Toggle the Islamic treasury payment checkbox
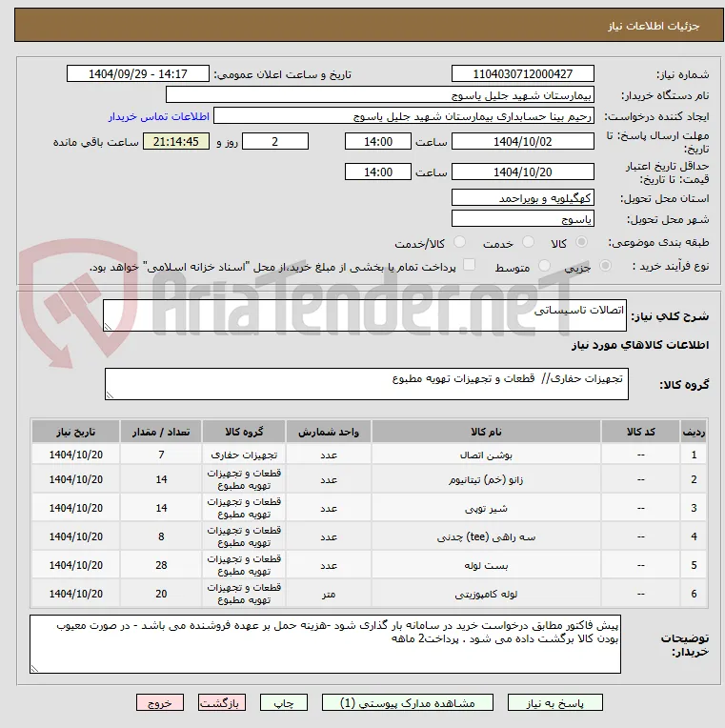Viewport: 725px width, 728px height. pos(470,265)
